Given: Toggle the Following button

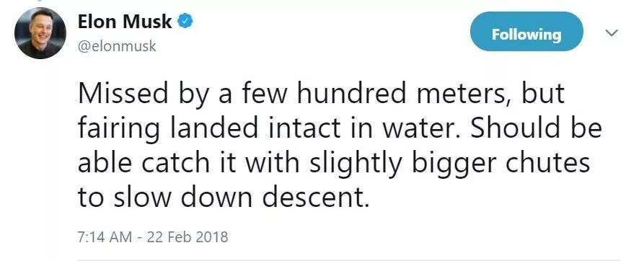Looking at the screenshot, I should pos(526,32).
